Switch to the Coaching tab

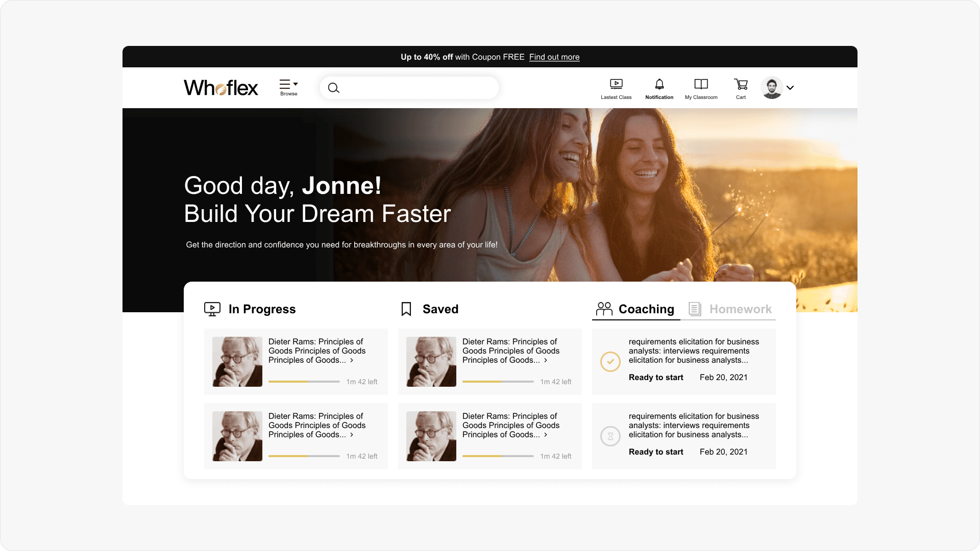pos(636,309)
